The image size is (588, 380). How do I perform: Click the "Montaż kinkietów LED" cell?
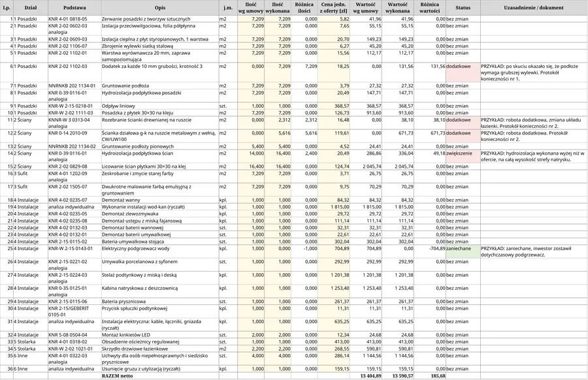[160, 335]
